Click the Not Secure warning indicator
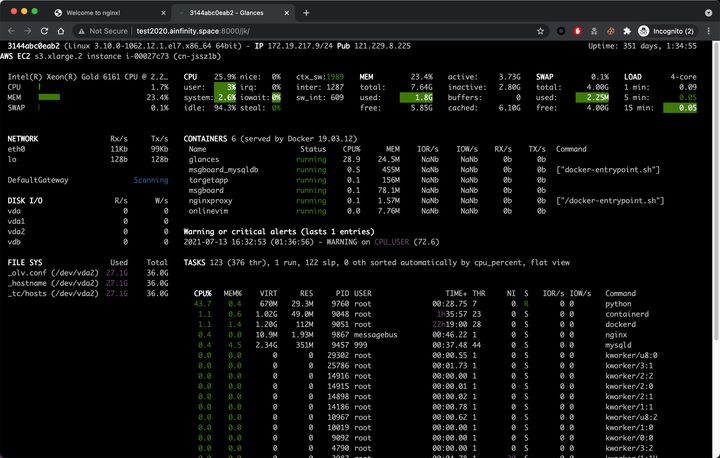The width and height of the screenshot is (720, 458). tap(102, 31)
